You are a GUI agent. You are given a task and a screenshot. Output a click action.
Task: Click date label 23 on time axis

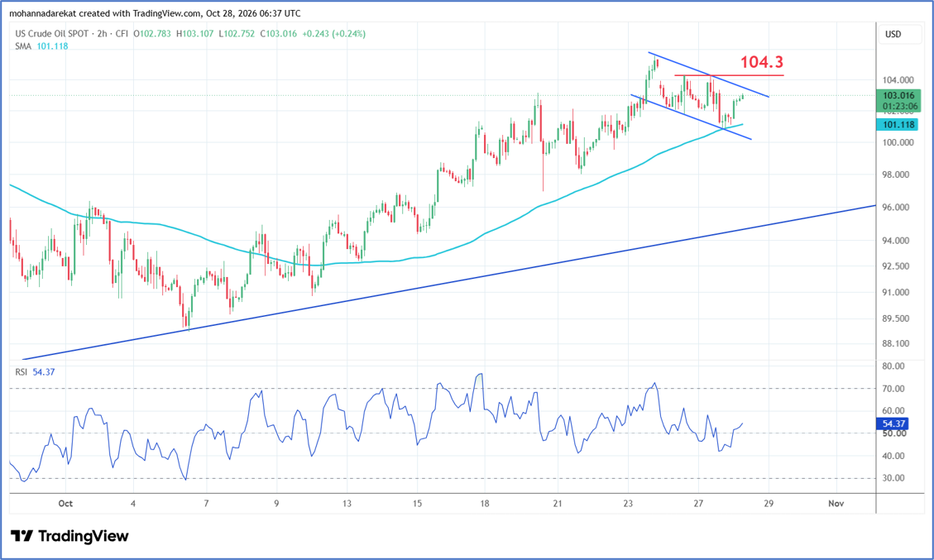pos(628,504)
